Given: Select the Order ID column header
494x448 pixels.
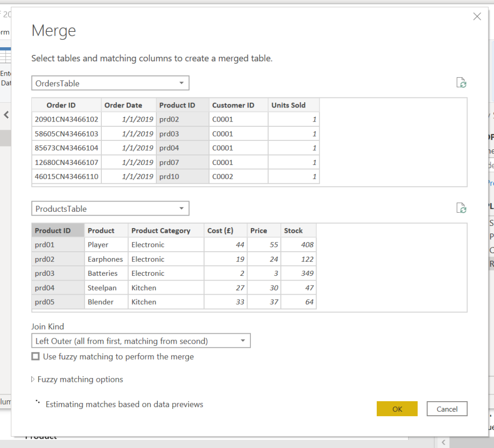Looking at the screenshot, I should tap(61, 105).
